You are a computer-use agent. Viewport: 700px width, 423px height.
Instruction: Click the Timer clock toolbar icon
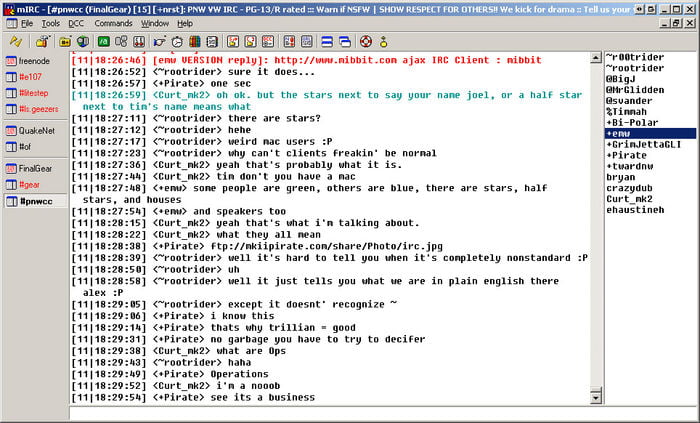[177, 42]
